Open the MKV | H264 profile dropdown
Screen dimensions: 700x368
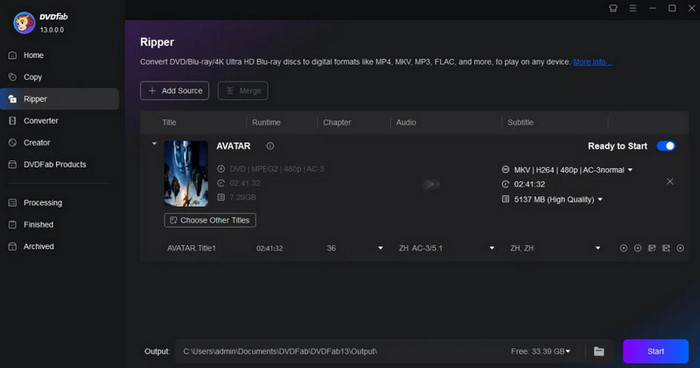click(x=630, y=170)
